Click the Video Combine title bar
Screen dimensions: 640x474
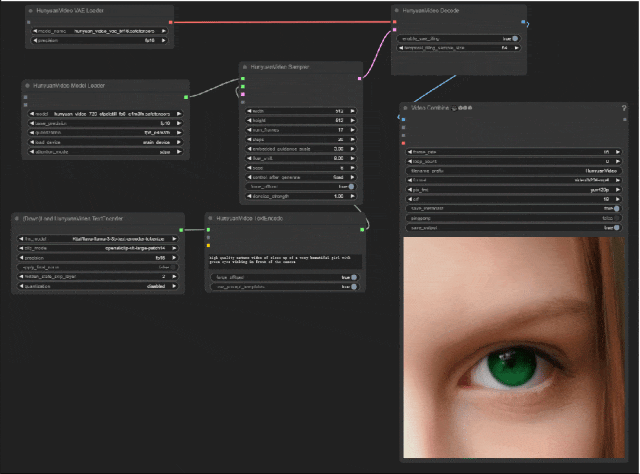pyautogui.click(x=513, y=108)
